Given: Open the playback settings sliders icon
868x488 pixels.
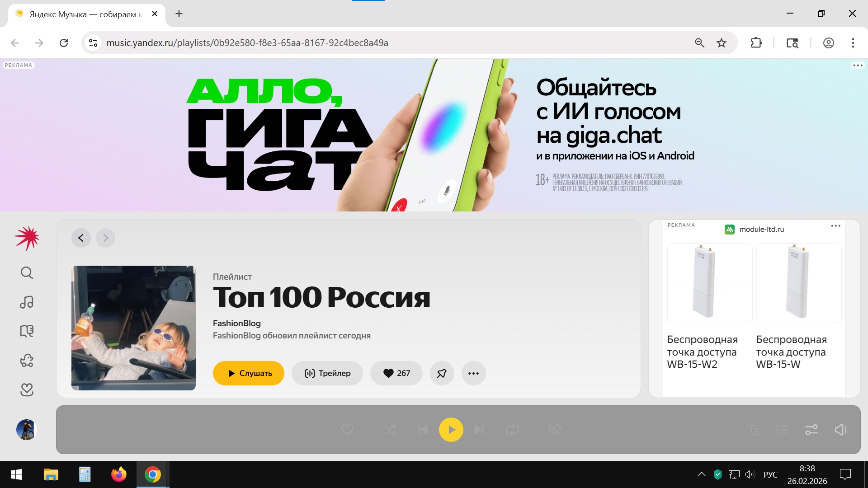Looking at the screenshot, I should (x=811, y=430).
